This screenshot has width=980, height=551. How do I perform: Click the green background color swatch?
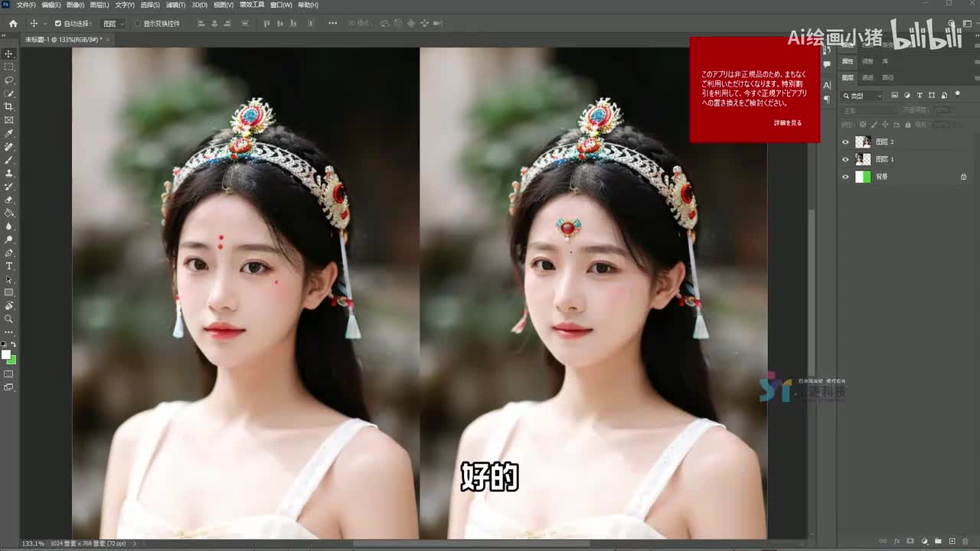pos(12,360)
